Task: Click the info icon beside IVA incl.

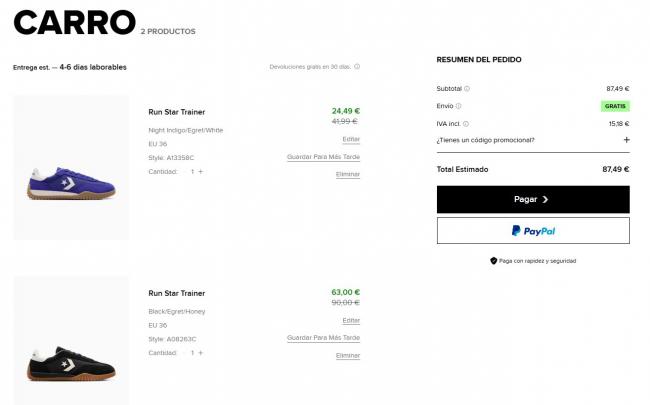Action: 466,124
